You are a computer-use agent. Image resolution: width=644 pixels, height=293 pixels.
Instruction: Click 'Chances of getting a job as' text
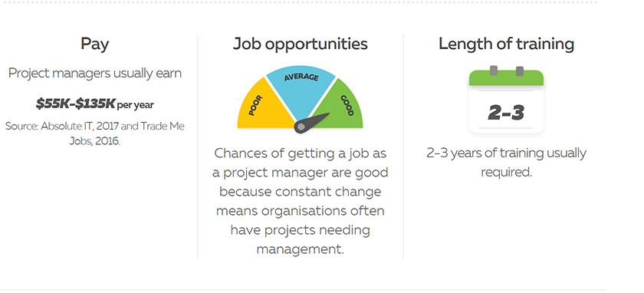(301, 153)
